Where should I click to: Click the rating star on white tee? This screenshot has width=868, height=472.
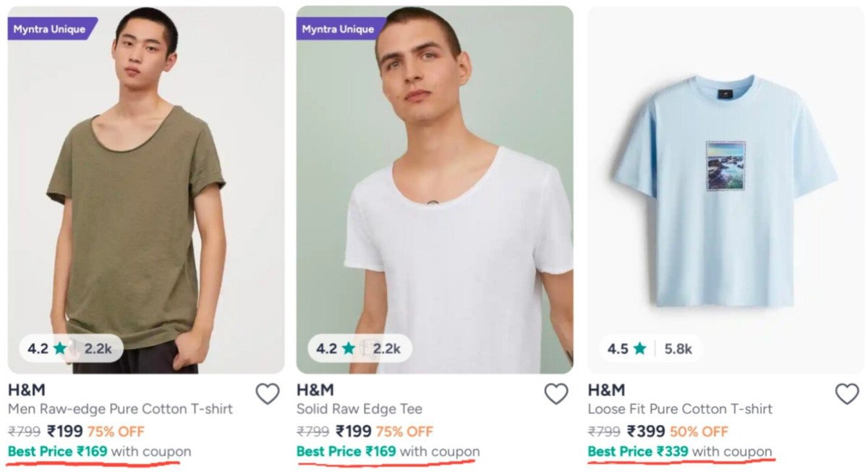click(349, 348)
